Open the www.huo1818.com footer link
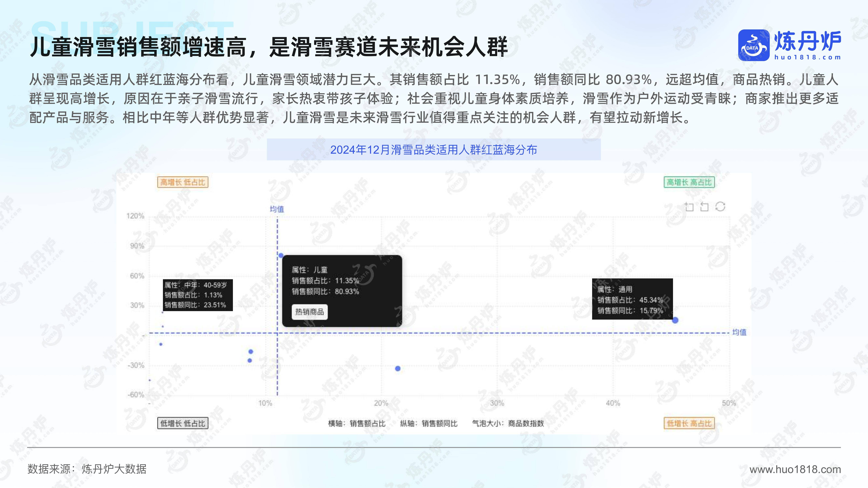 pos(795,469)
